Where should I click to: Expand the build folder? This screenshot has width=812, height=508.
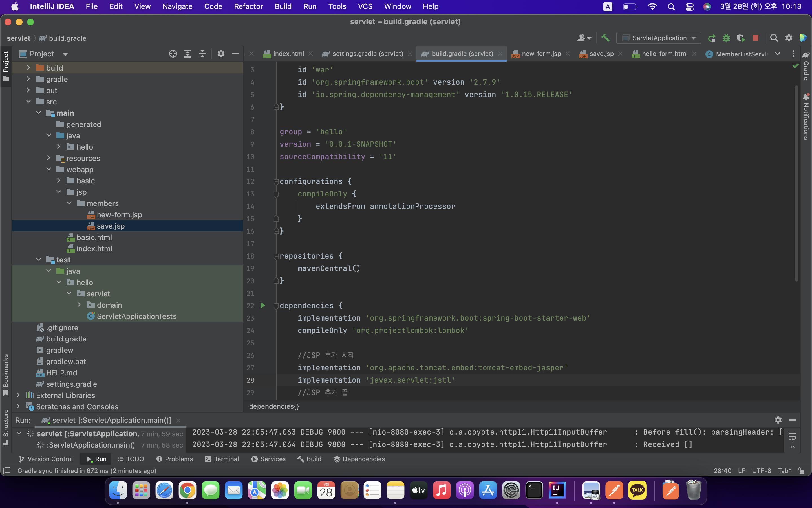pyautogui.click(x=28, y=68)
